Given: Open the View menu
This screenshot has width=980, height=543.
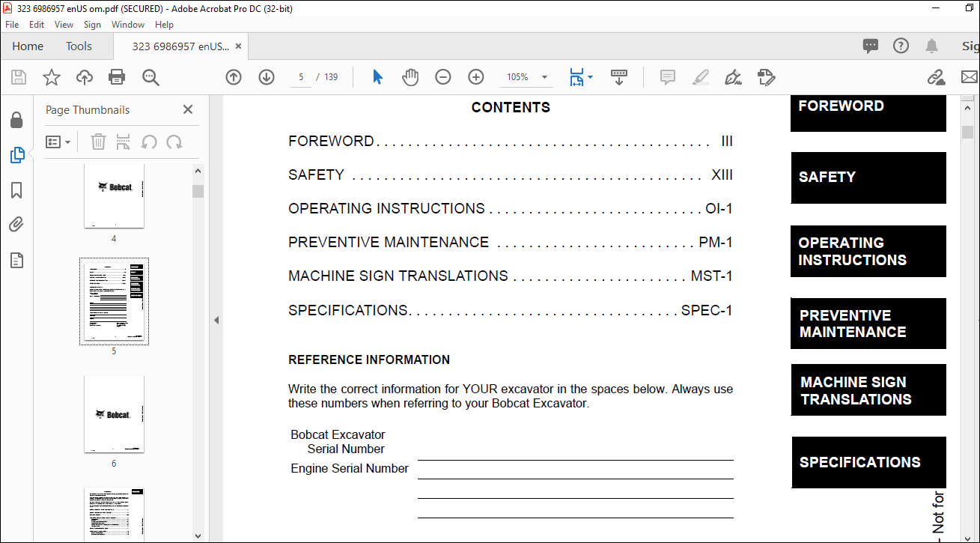Looking at the screenshot, I should [64, 25].
